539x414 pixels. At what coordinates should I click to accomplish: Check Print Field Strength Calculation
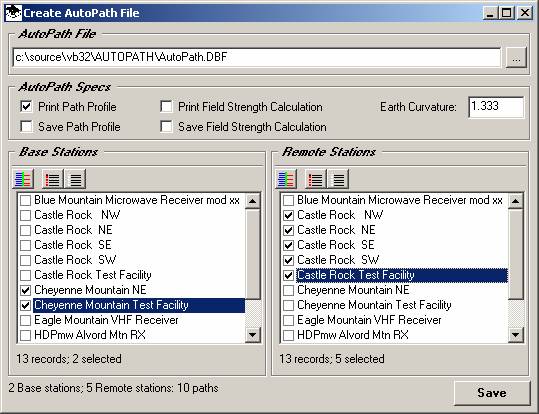pyautogui.click(x=166, y=107)
